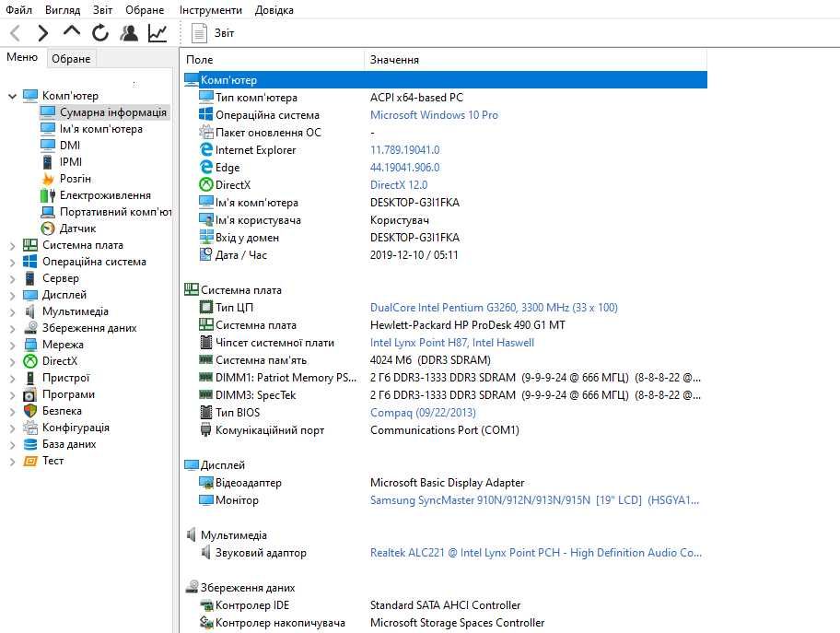
Task: Click the Мережа network tree icon
Action: (30, 345)
